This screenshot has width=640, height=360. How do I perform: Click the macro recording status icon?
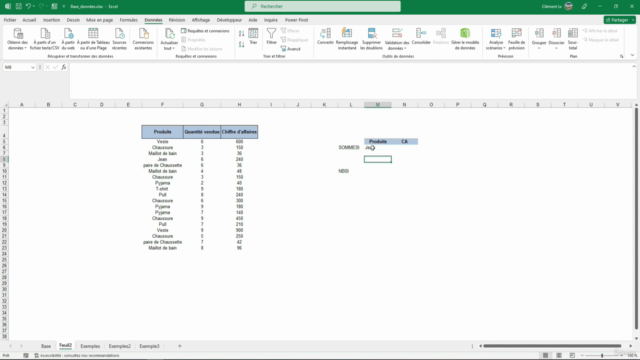[x=26, y=356]
